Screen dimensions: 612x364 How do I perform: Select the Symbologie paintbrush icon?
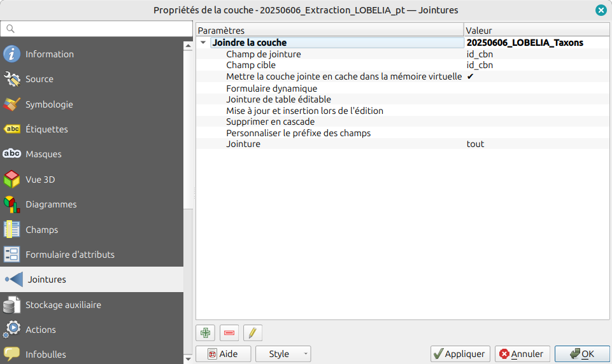[x=12, y=104]
